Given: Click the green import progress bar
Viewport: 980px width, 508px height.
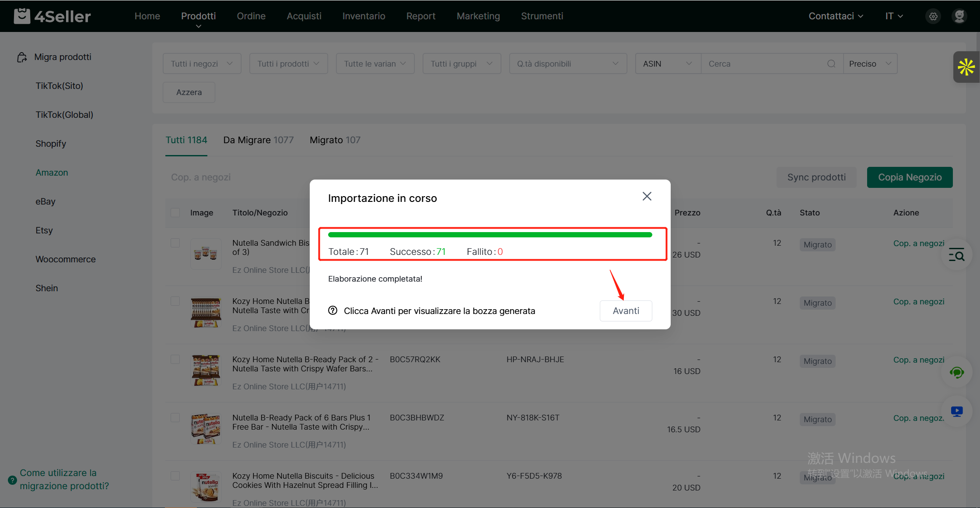Looking at the screenshot, I should click(490, 235).
